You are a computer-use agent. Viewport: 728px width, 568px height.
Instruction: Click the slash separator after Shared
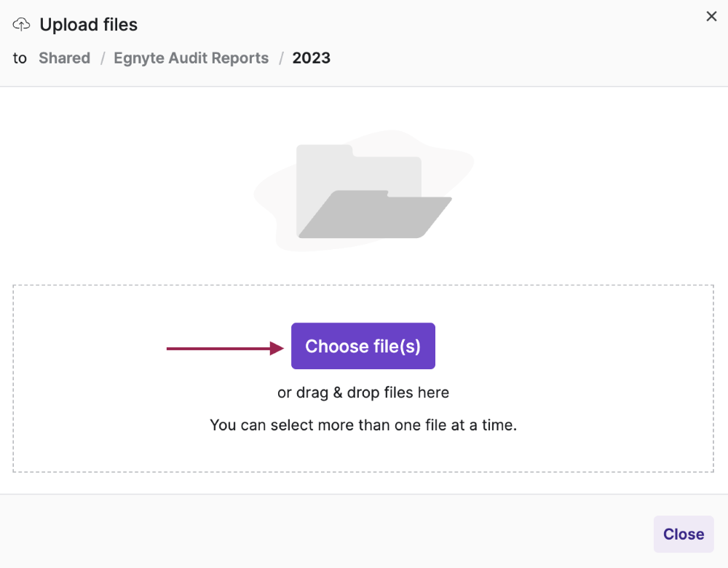[x=102, y=58]
